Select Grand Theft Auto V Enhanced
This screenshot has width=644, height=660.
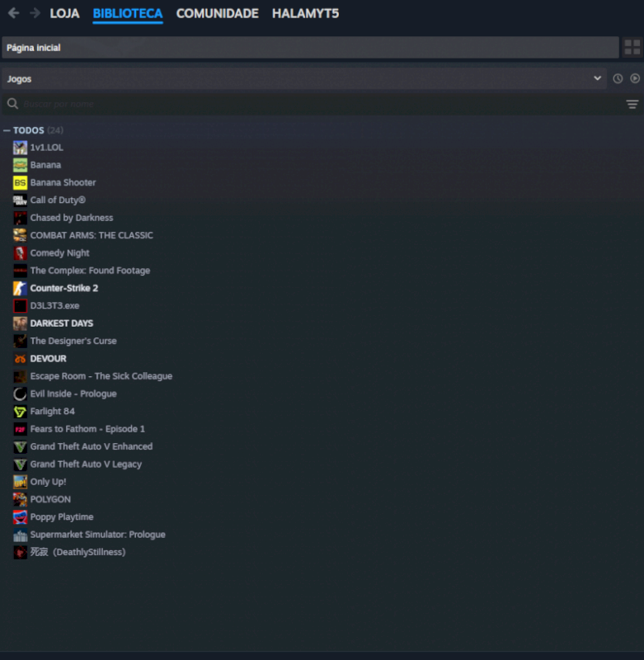(x=92, y=446)
